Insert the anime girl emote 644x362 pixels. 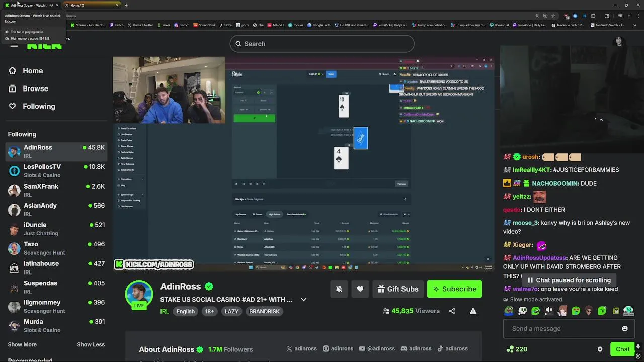point(562,311)
